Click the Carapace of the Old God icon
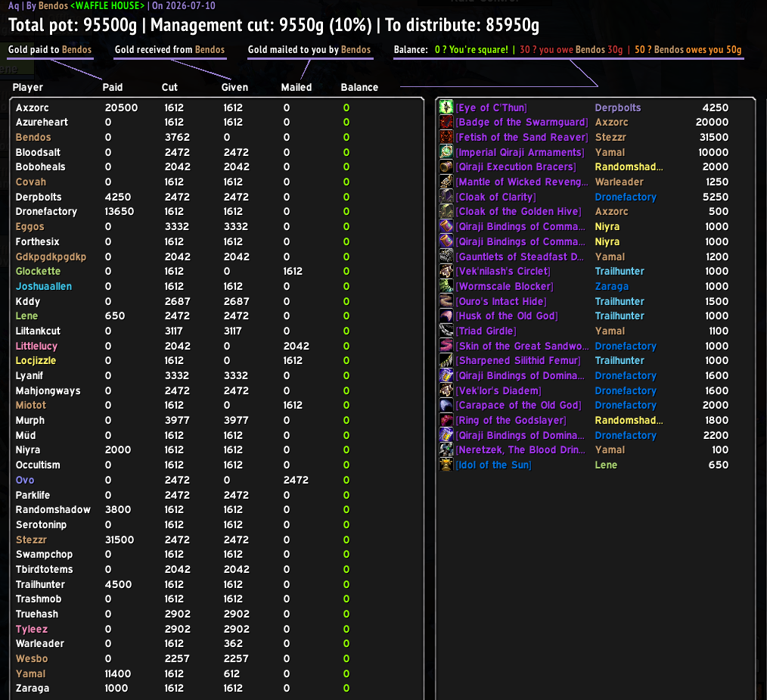The image size is (767, 700). [x=446, y=406]
